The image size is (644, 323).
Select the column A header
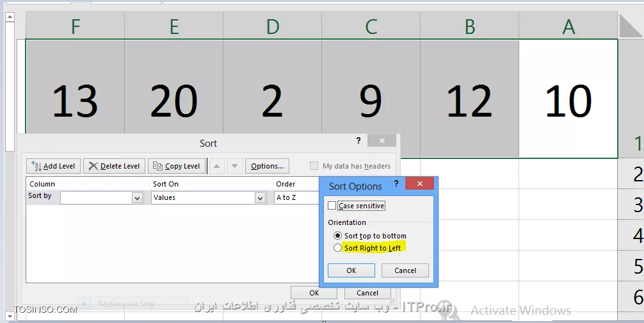click(x=568, y=27)
